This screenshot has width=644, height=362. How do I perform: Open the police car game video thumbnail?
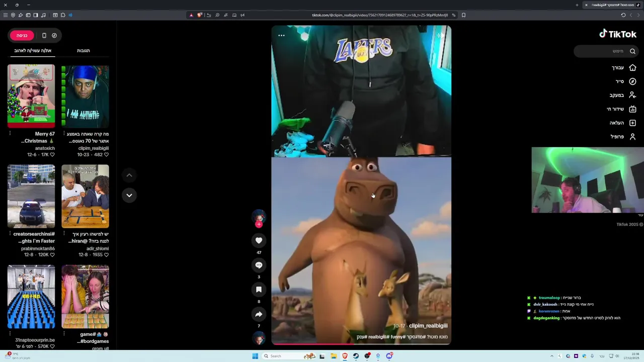pos(31,196)
